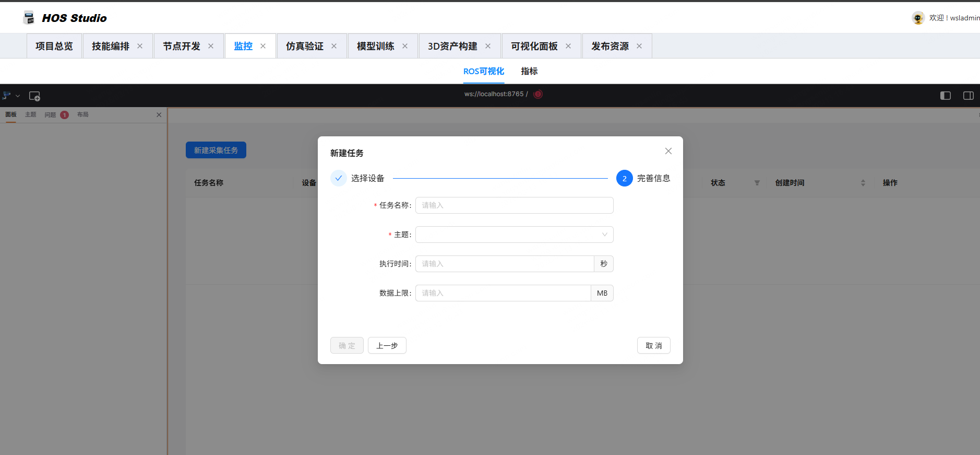Close the 仿真验证 tab
This screenshot has width=980, height=455.
(334, 46)
